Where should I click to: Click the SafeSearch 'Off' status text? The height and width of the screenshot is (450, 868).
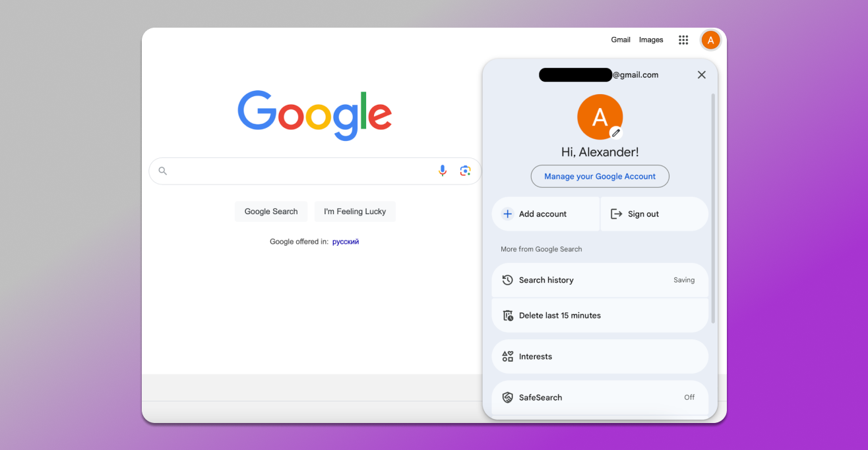click(x=689, y=397)
